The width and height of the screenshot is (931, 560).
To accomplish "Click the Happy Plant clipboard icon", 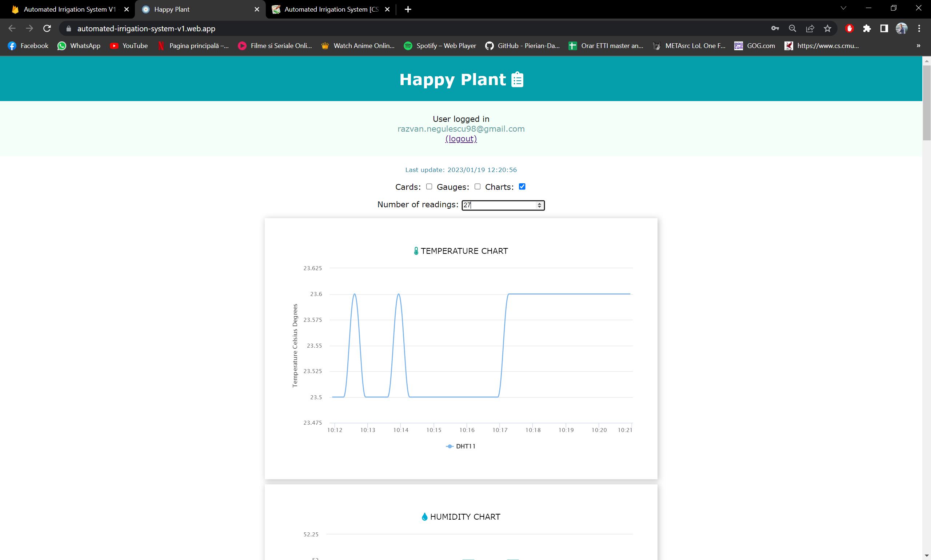I will (x=518, y=80).
